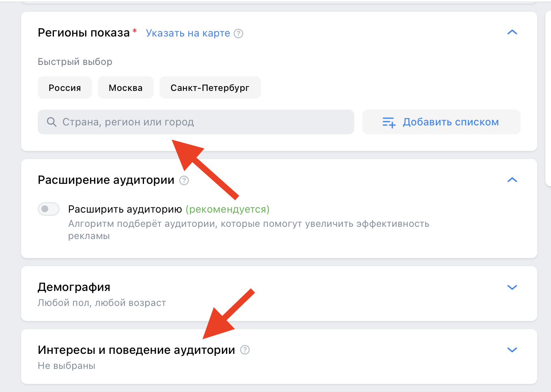Expand the Демография section
Viewport: 551px width, 392px height.
coord(512,287)
